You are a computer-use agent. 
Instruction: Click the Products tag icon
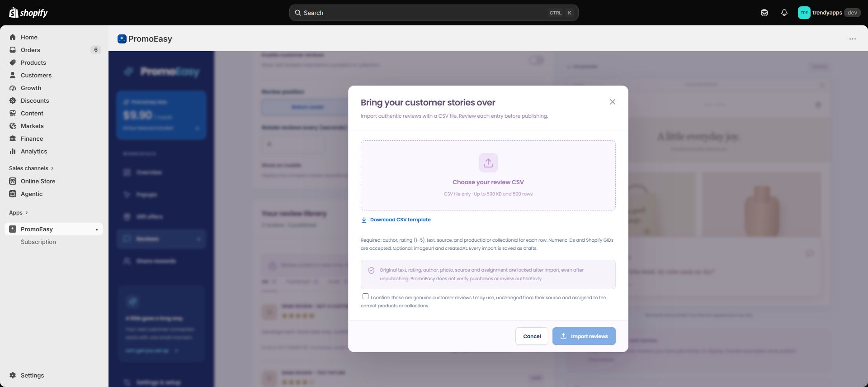tap(13, 62)
